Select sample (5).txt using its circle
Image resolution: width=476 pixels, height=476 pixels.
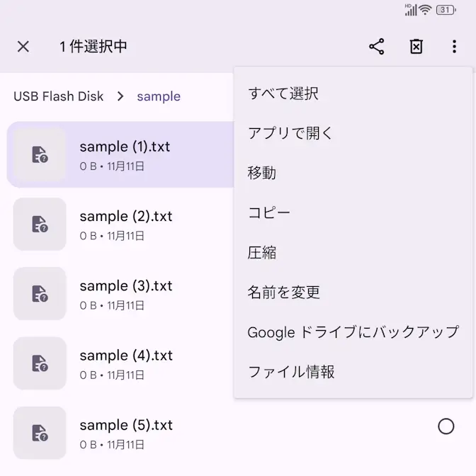(x=446, y=426)
